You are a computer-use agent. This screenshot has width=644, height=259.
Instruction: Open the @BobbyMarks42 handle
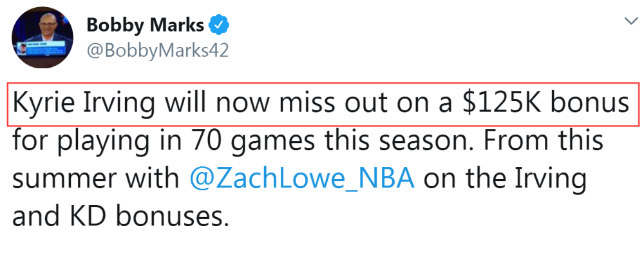pyautogui.click(x=157, y=51)
